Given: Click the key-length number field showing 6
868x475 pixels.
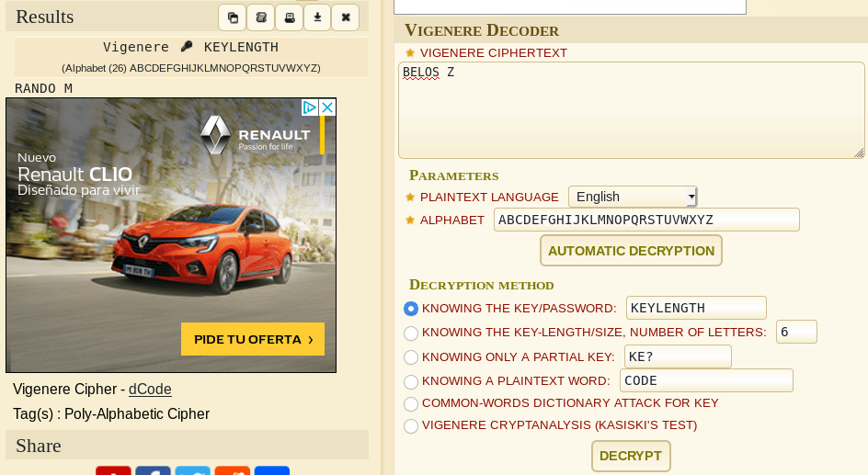Looking at the screenshot, I should click(x=796, y=332).
